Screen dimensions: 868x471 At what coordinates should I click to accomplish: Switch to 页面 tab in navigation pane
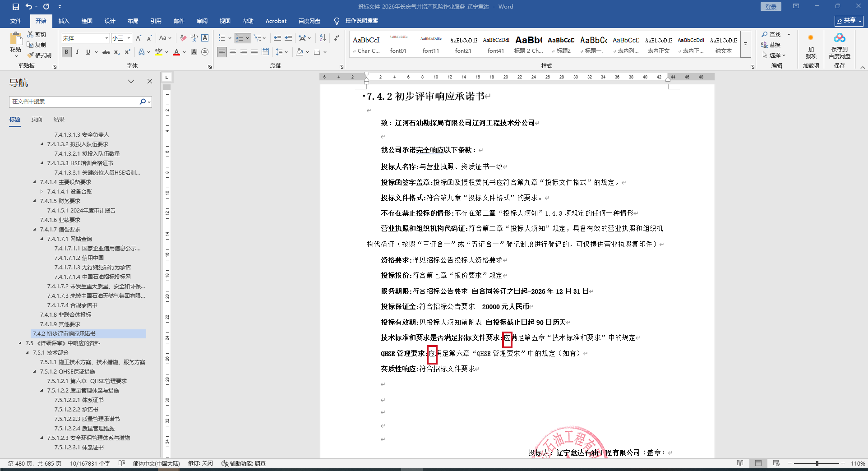click(37, 120)
